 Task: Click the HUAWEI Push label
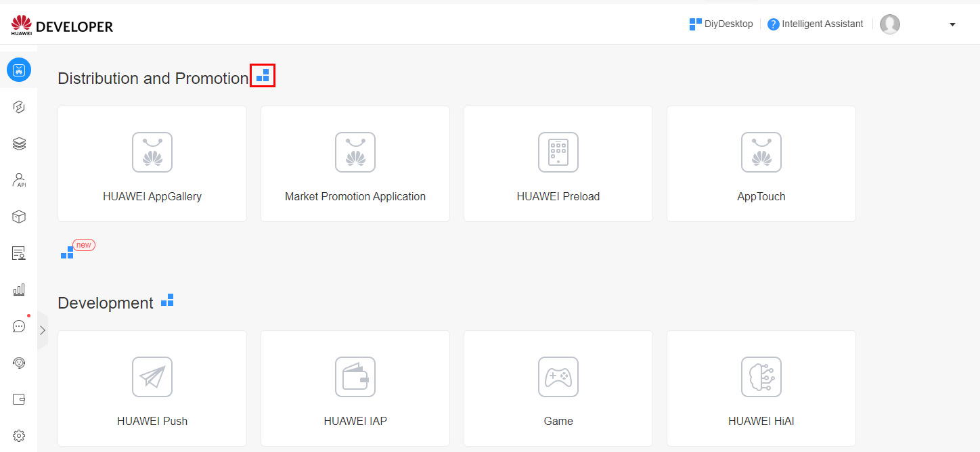pos(152,421)
